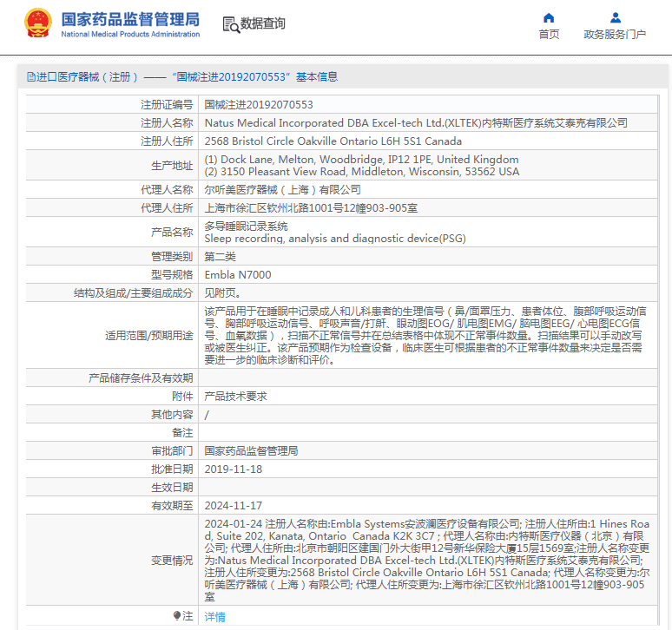Click the 结构及组成/主要组成成分 label
Viewport: 672px width, 630px height.
pos(133,293)
